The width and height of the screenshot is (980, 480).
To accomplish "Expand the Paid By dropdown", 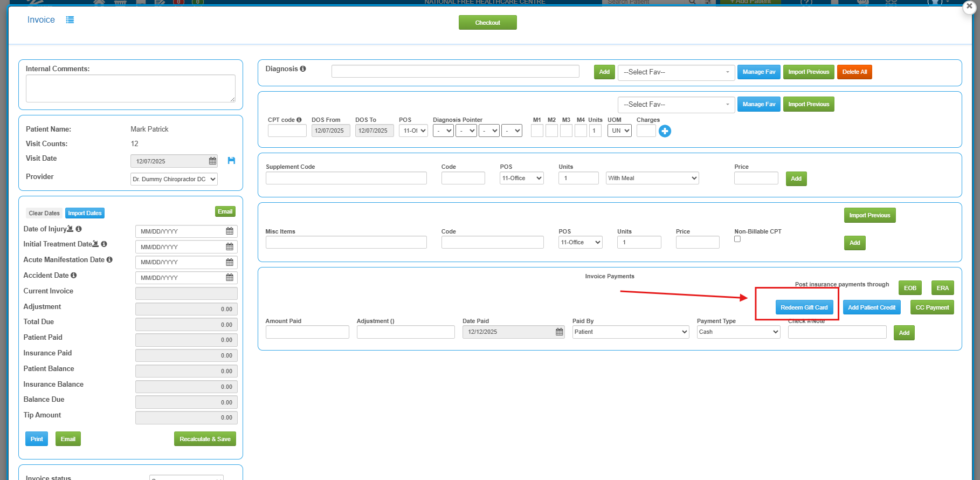I will pos(630,332).
